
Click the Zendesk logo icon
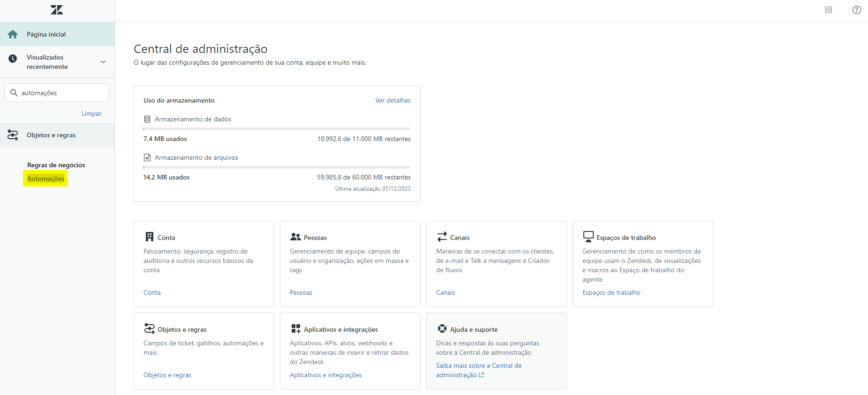pos(57,10)
